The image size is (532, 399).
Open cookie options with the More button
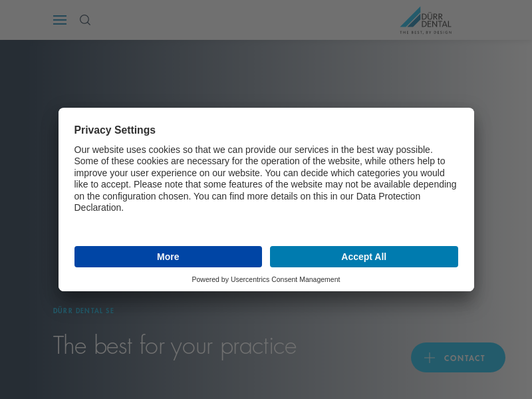[x=168, y=257]
